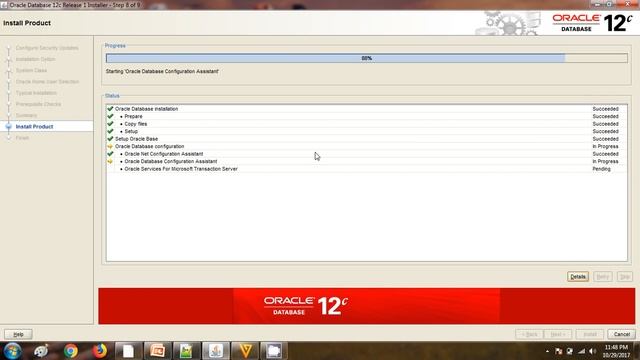Select the Setup status row
640x360 pixels.
[367, 131]
